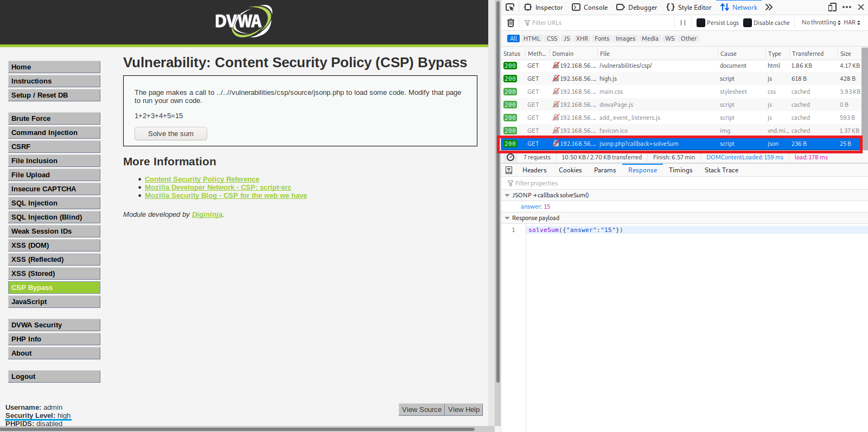Open the Mozilla Developer Network CSP link
Viewport: 868px width, 432px height.
[x=218, y=188]
